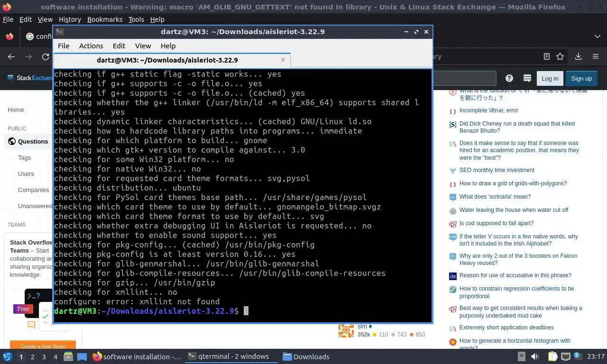The image size is (607, 364).
Task: Click the pinned Firefox View tab icon
Action: coord(9,36)
